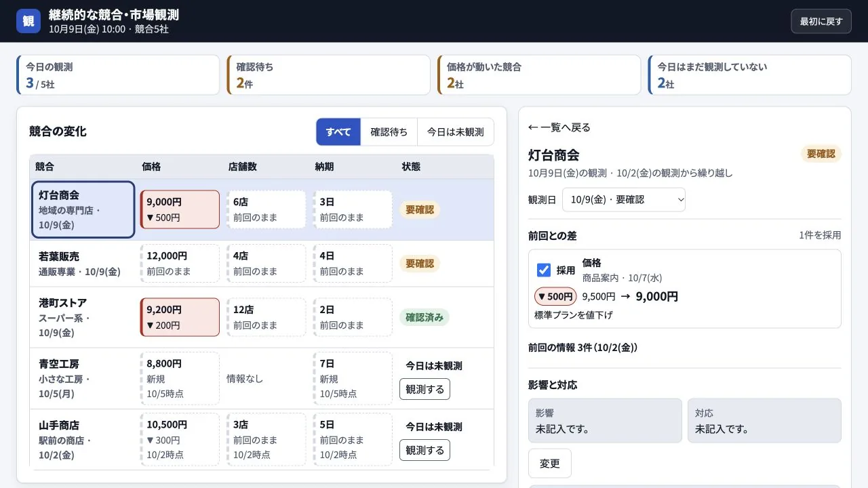Switch to the 今日は未観測 filter tab
The image size is (868, 488).
point(456,132)
